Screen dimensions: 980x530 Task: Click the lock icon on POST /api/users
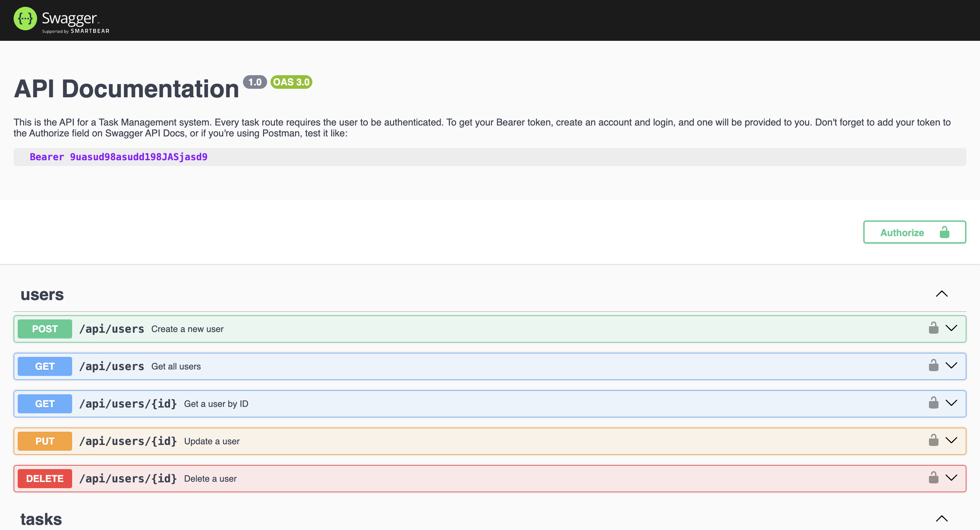[933, 328]
